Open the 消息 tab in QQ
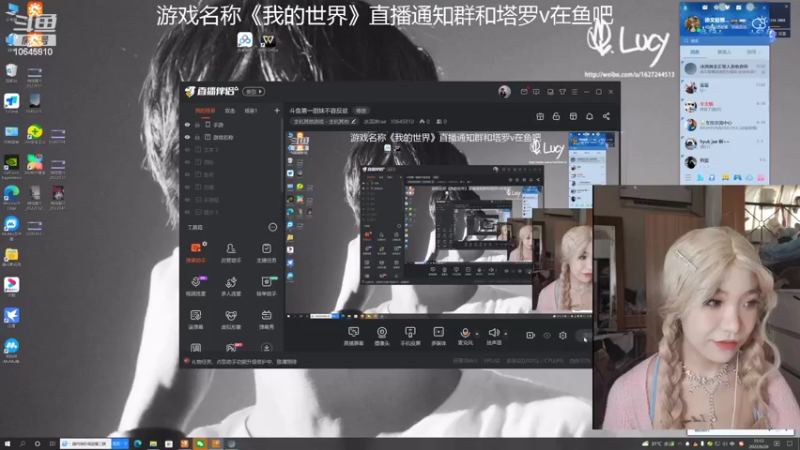 pyautogui.click(x=695, y=52)
